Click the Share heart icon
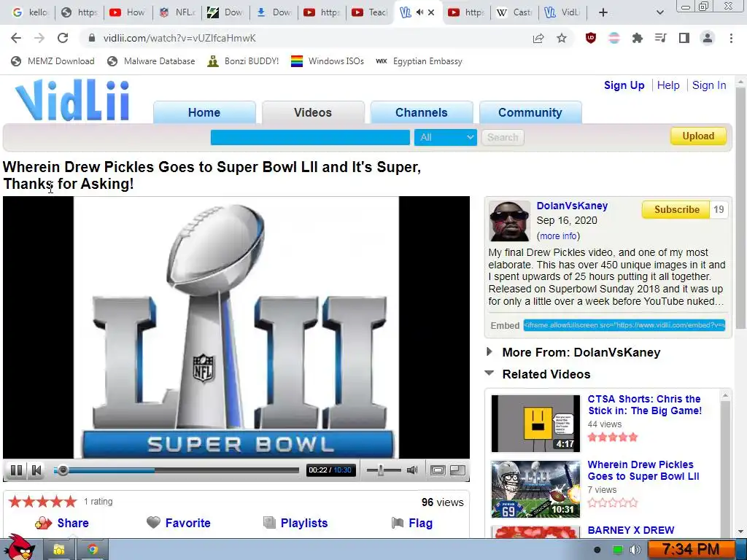The height and width of the screenshot is (560, 747). click(43, 523)
